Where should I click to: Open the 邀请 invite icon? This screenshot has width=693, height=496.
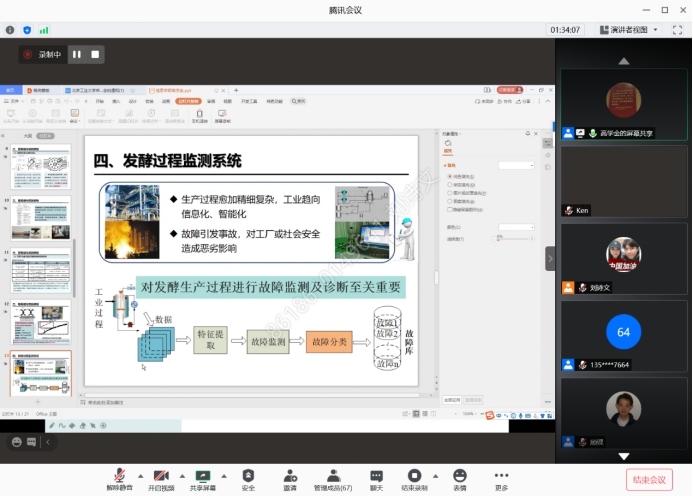point(289,475)
